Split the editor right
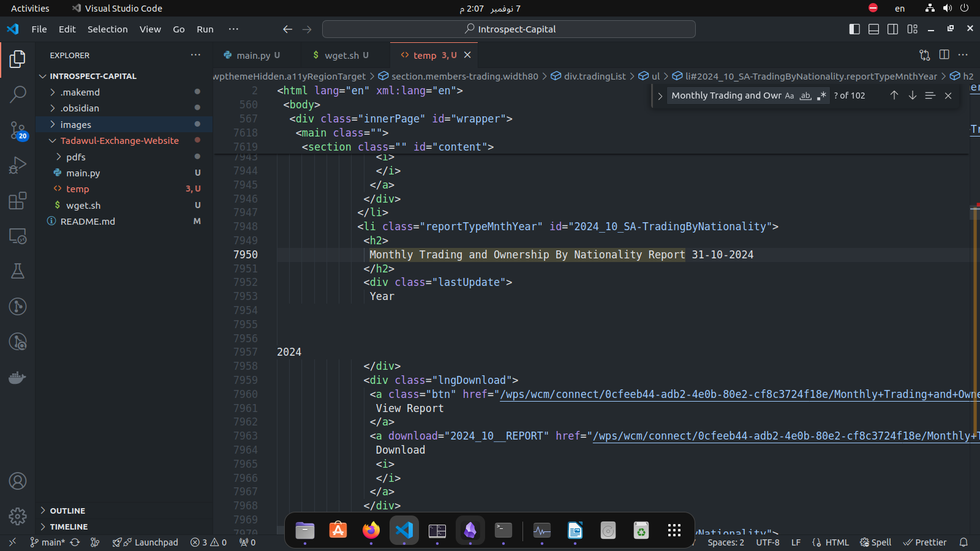Image resolution: width=980 pixels, height=551 pixels. pos(944,55)
